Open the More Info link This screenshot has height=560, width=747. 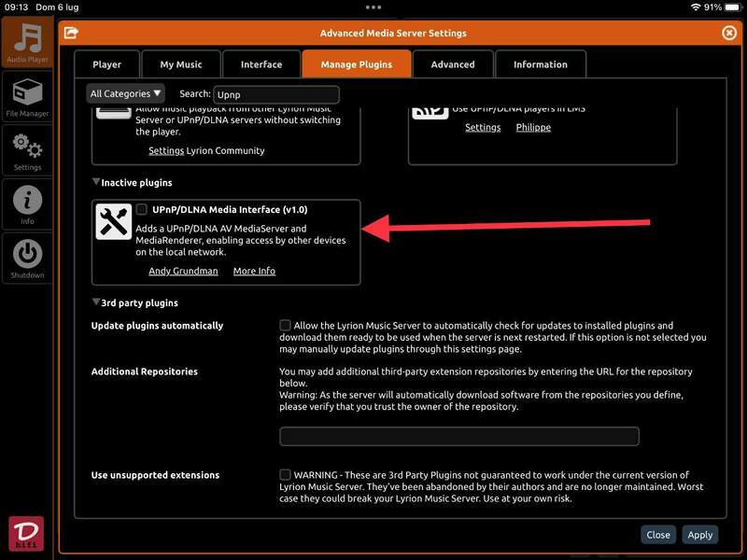coord(254,271)
